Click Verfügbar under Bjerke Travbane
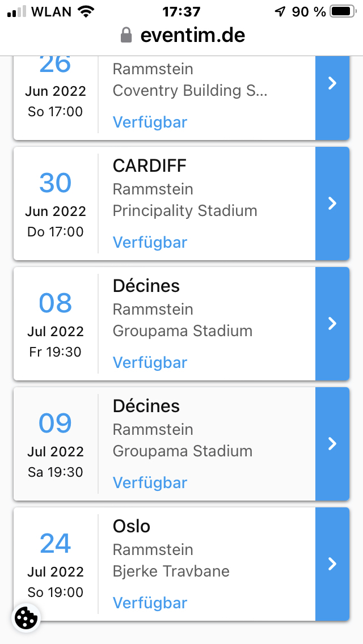Image resolution: width=363 pixels, height=644 pixels. [x=150, y=603]
